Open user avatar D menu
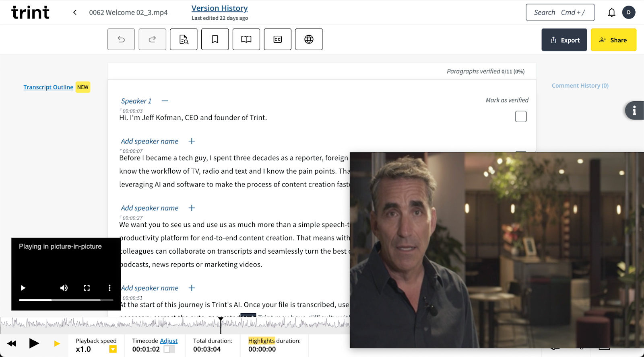The image size is (644, 357). click(x=629, y=12)
